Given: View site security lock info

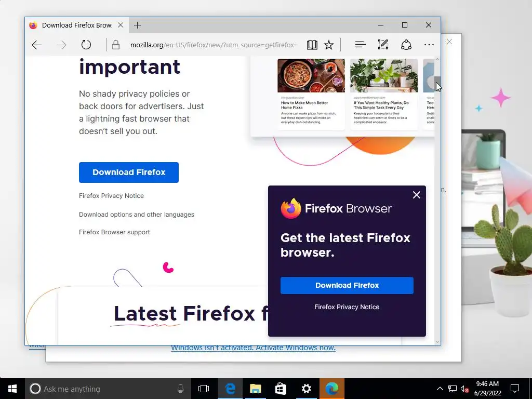Looking at the screenshot, I should click(116, 45).
